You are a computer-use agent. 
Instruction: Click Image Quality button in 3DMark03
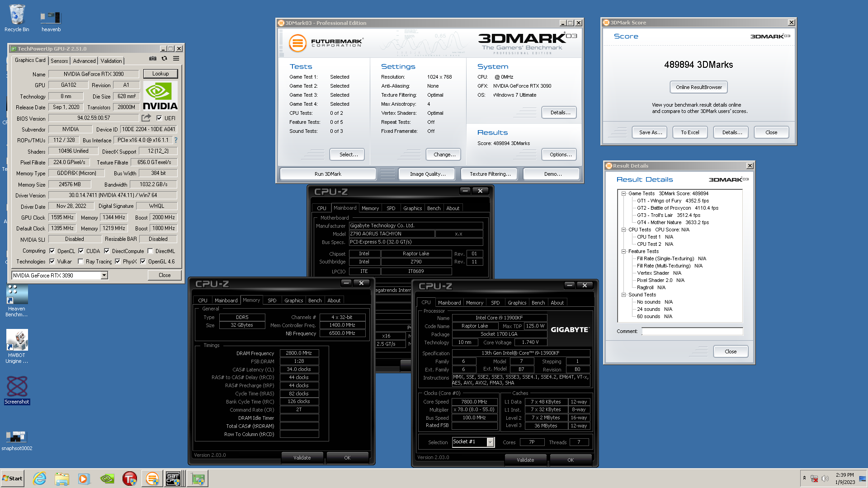(x=427, y=174)
